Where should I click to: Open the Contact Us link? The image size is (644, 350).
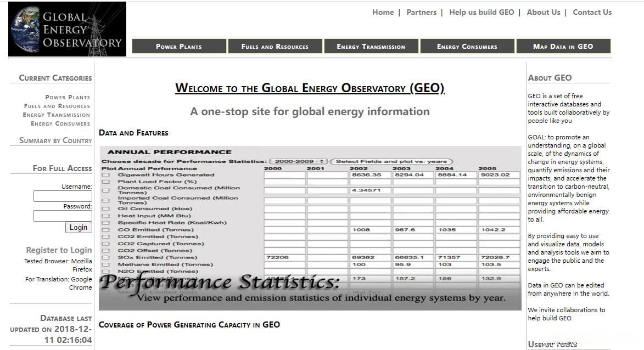[x=592, y=12]
